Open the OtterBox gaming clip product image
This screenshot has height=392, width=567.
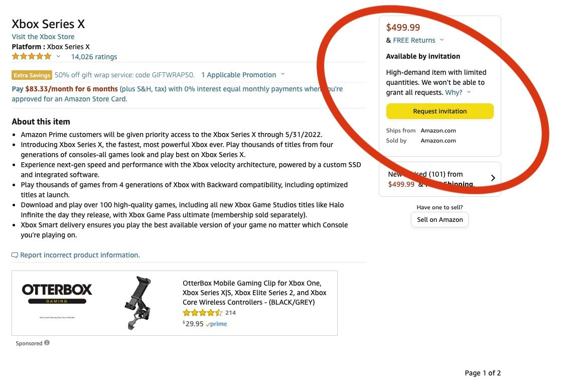(x=137, y=303)
